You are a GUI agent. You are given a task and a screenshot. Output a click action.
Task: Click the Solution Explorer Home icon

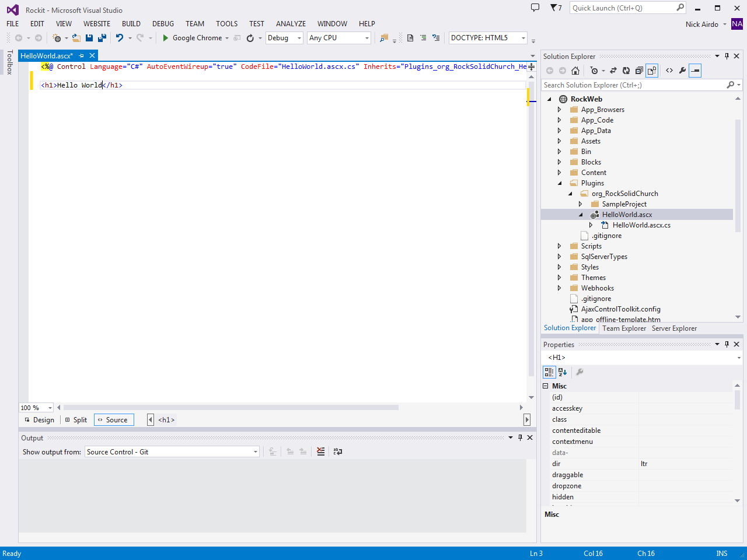tap(575, 71)
